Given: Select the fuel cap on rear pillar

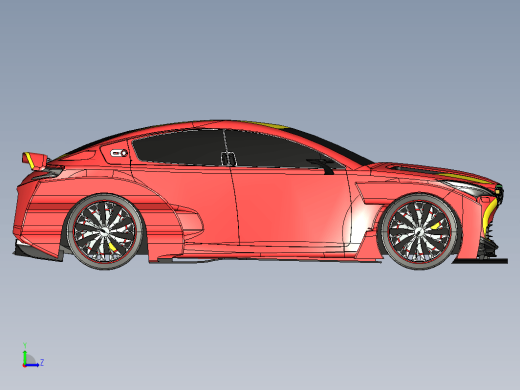Looking at the screenshot, I should pos(119,153).
